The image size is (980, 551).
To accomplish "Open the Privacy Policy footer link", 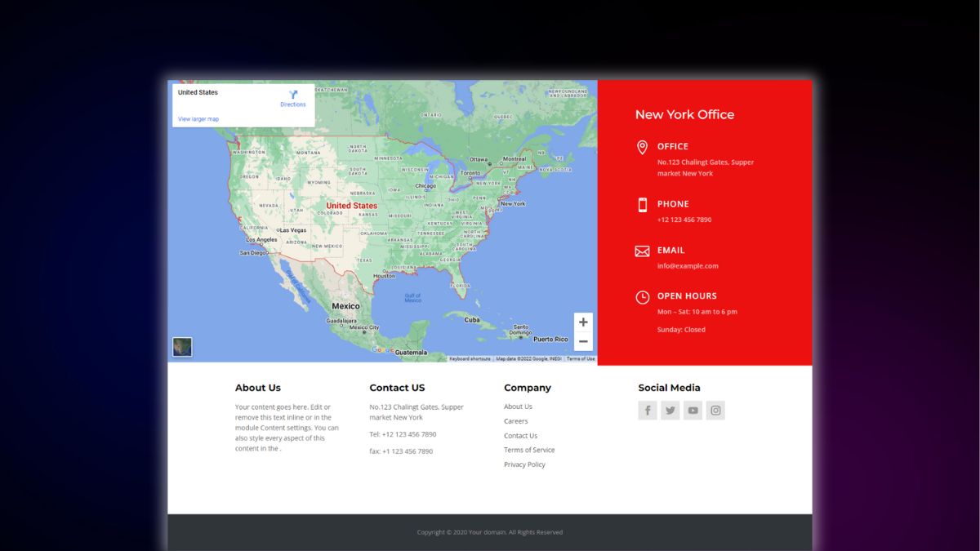I will (524, 464).
